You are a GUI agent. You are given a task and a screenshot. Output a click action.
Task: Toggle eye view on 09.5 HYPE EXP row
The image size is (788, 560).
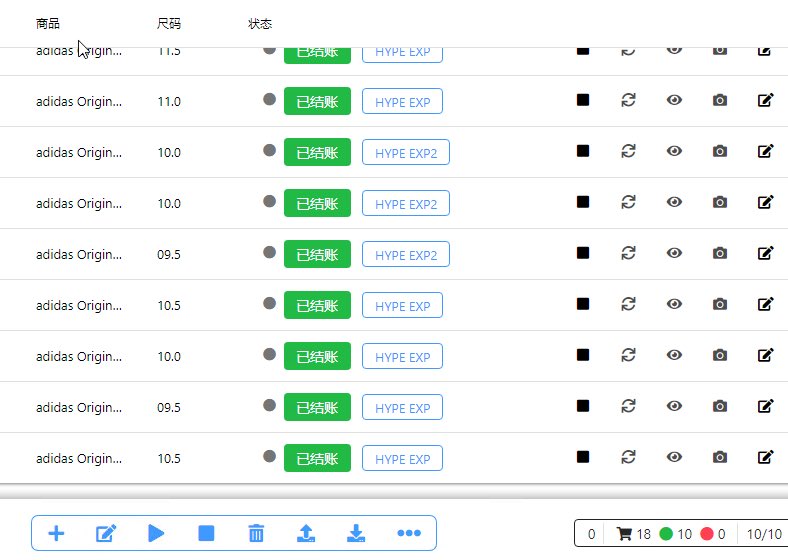(x=674, y=406)
